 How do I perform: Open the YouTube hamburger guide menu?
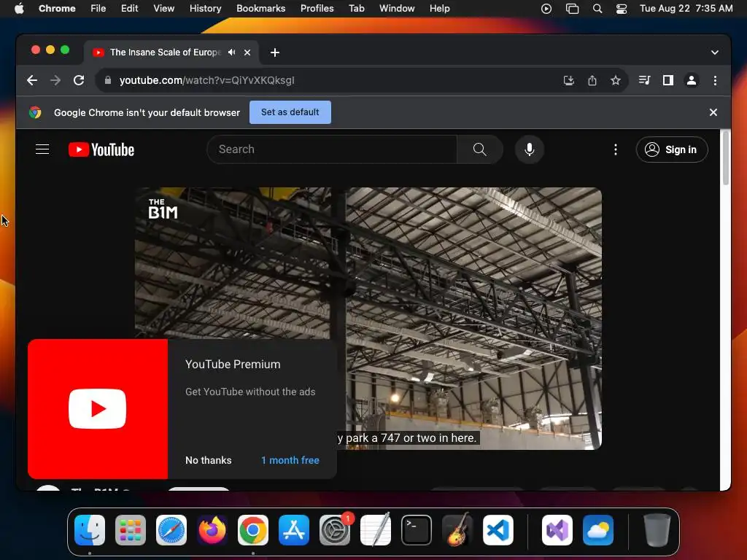tap(42, 149)
